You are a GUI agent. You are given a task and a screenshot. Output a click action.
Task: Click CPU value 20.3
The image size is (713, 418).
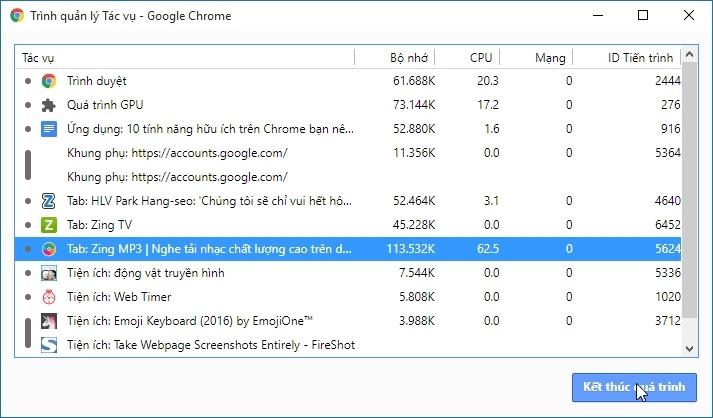coord(488,81)
